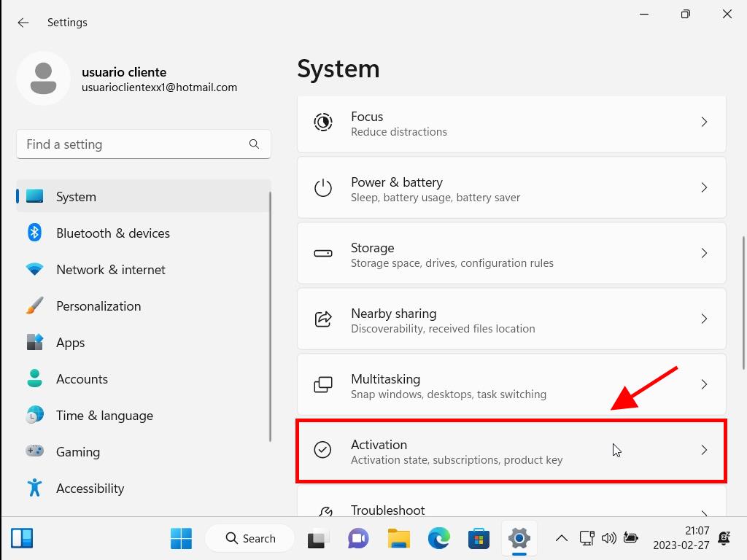Select the Network & internet wifi icon
This screenshot has width=747, height=560.
[x=34, y=270]
